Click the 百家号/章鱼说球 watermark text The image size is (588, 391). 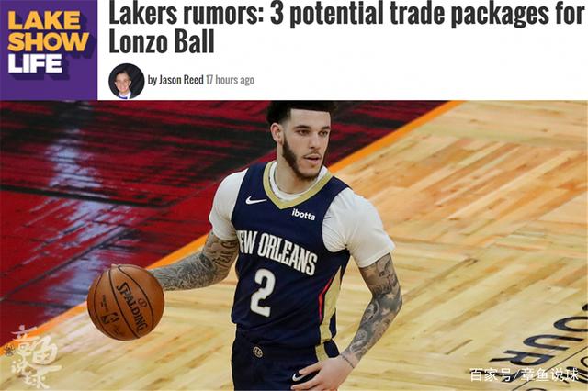point(524,374)
